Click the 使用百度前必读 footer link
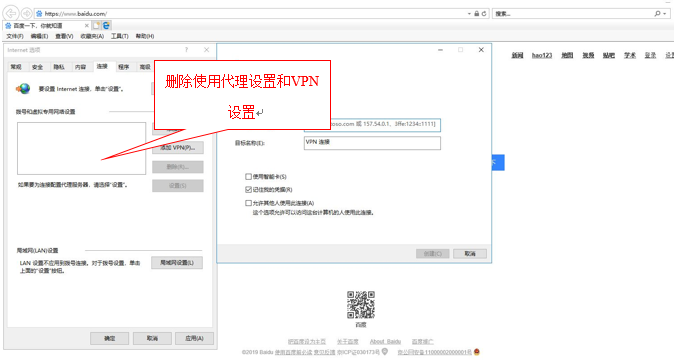Image resolution: width=674 pixels, height=360 pixels. tap(294, 352)
